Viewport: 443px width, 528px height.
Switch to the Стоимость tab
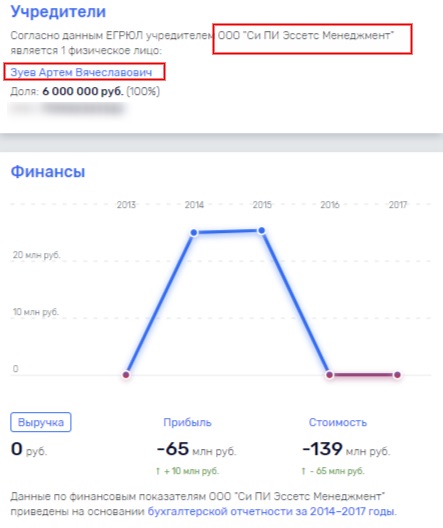[x=338, y=422]
